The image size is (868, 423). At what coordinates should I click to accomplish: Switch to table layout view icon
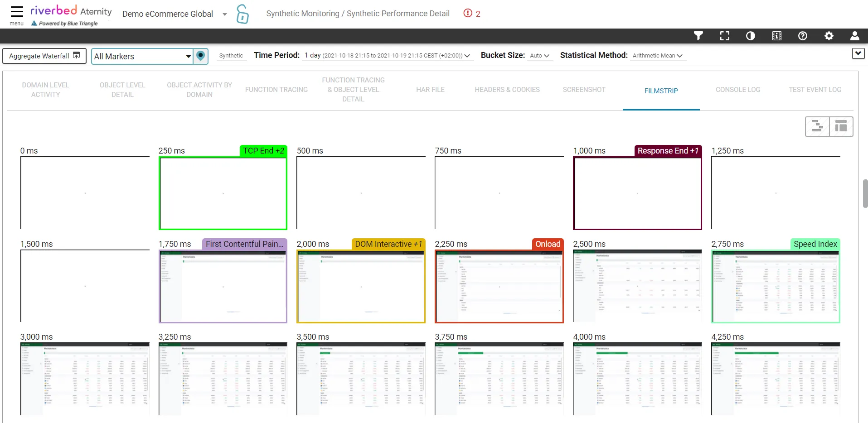(x=841, y=126)
